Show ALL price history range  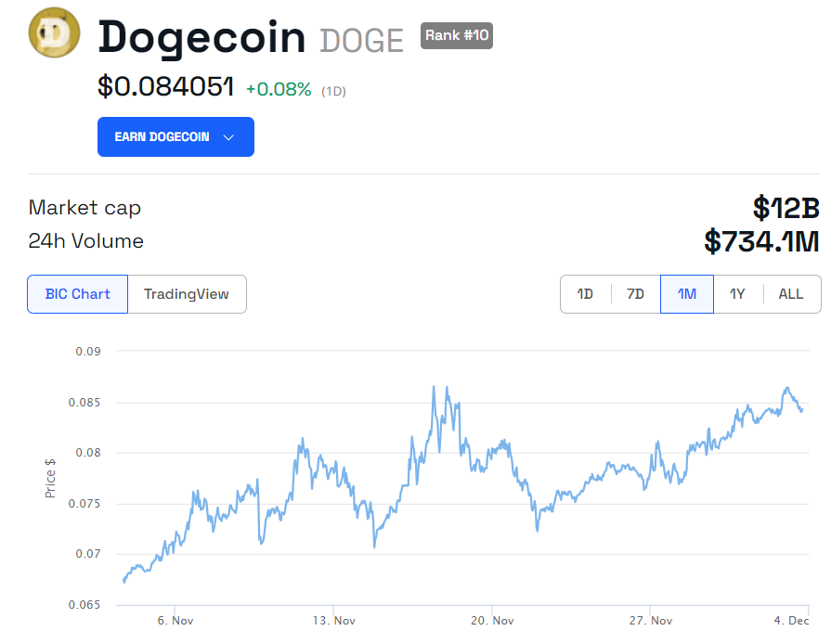pos(791,294)
